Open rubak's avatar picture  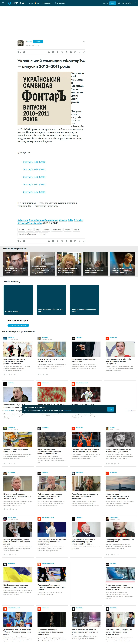21,43
